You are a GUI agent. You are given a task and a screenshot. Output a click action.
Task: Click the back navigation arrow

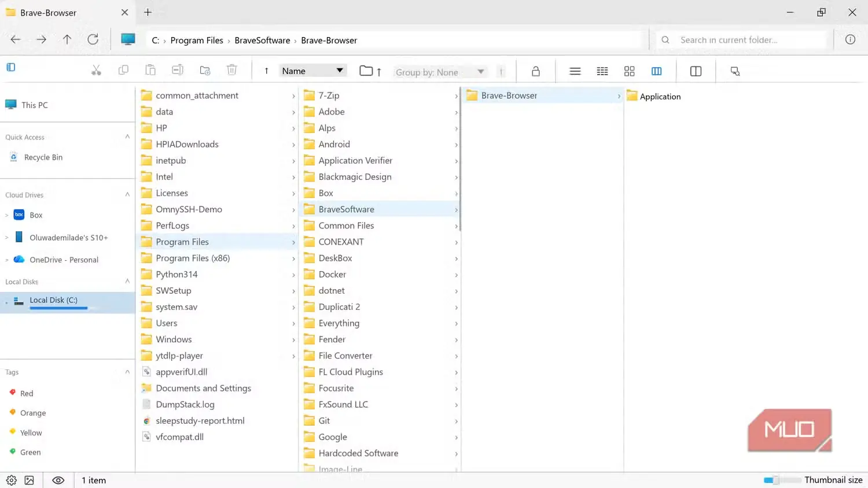pos(16,39)
